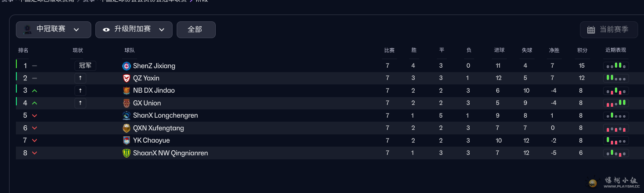
Task: Open the QZ Yaxin team name link
Action: [146, 78]
